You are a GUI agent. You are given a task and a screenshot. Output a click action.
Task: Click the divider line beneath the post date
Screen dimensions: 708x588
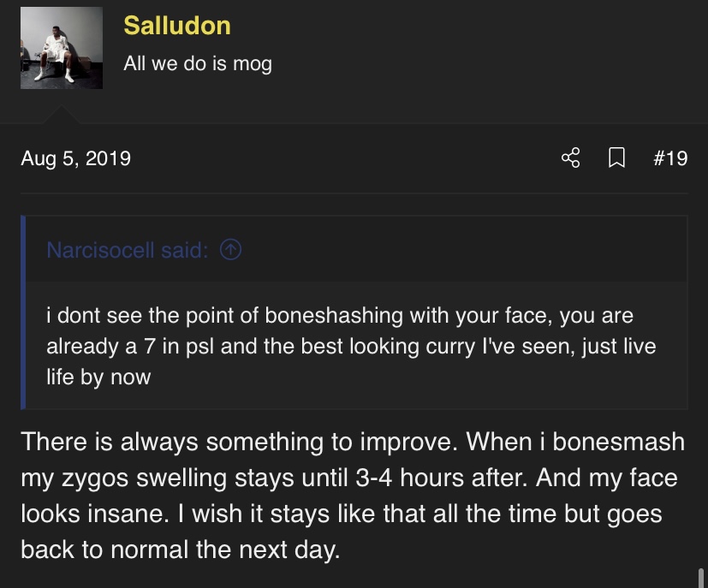click(354, 193)
